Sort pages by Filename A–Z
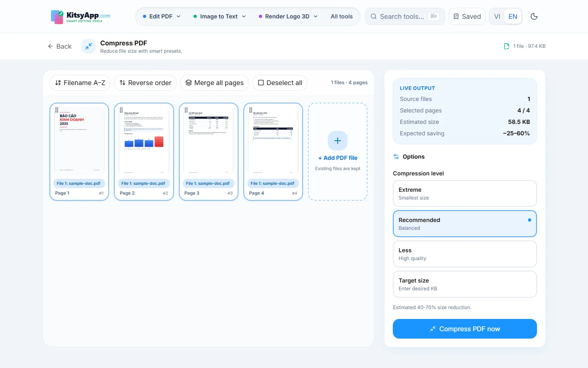 coord(80,83)
